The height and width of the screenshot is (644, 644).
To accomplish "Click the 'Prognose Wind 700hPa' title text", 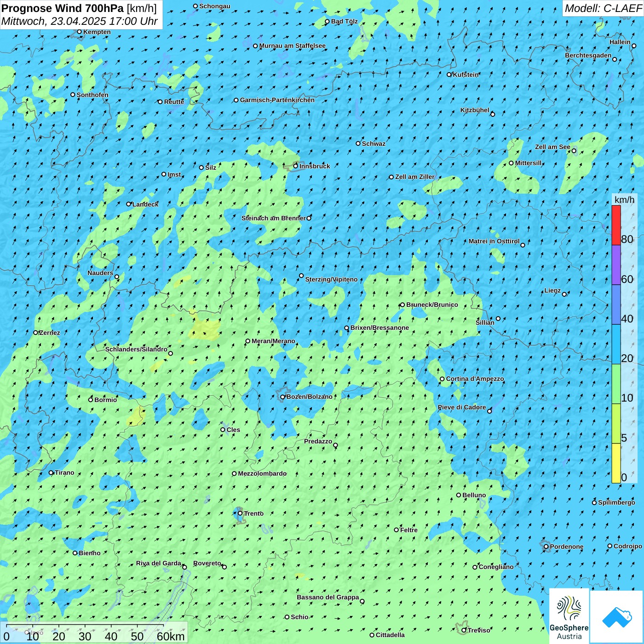I will (x=63, y=8).
